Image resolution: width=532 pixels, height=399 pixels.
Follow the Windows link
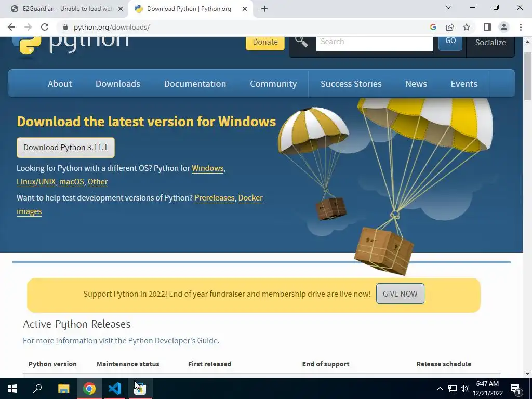(208, 168)
